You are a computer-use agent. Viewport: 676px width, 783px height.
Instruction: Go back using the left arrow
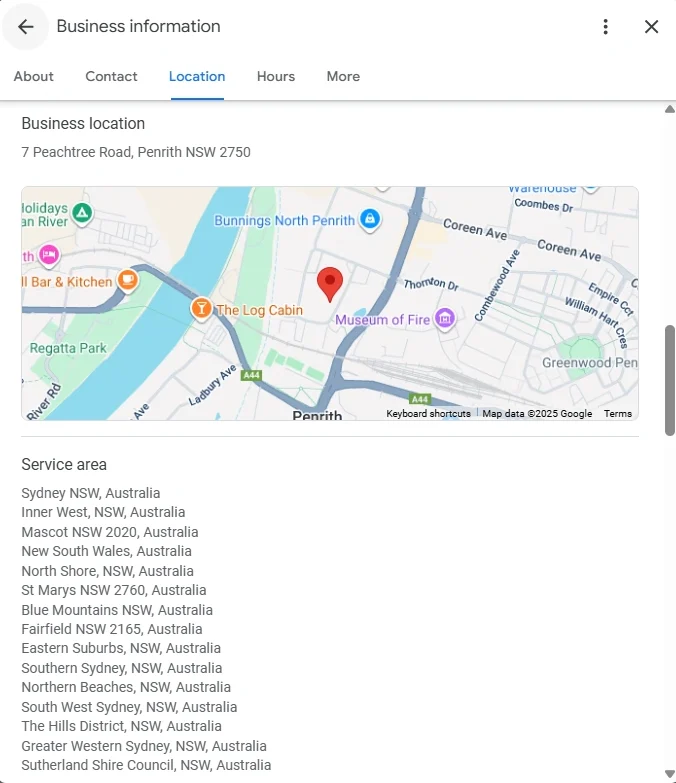pos(25,26)
